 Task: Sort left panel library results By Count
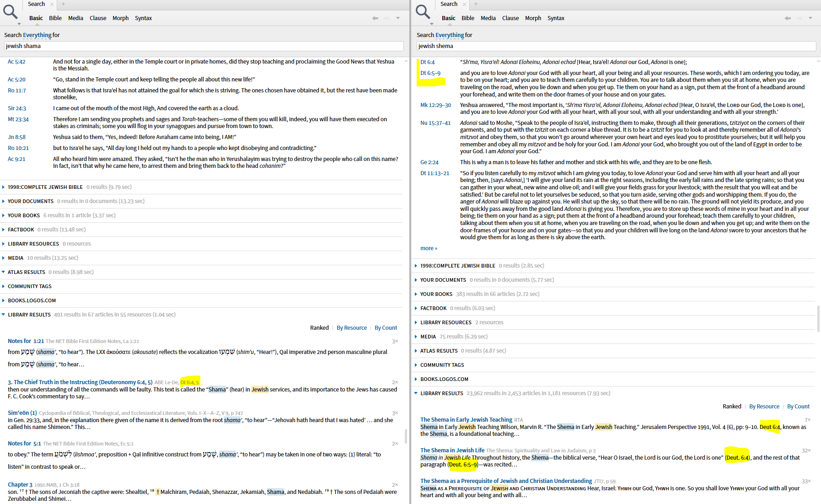[x=386, y=328]
